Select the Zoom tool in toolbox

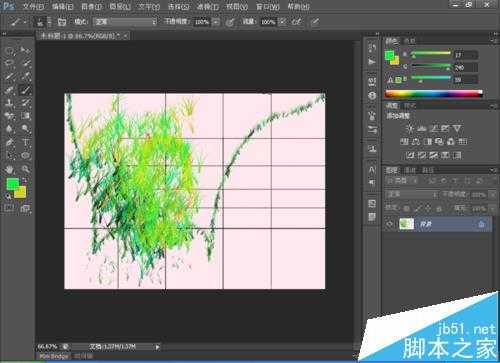pyautogui.click(x=26, y=169)
